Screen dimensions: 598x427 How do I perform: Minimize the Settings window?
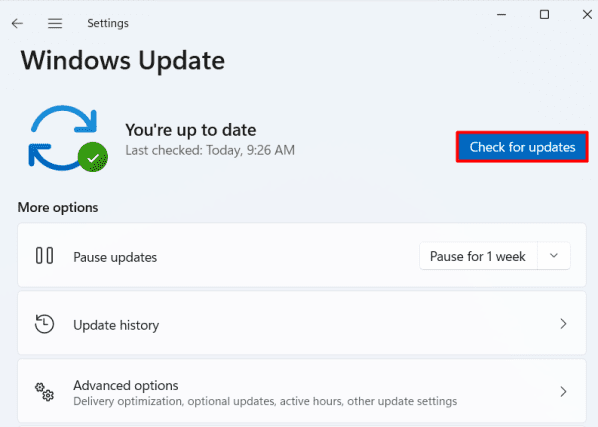pyautogui.click(x=502, y=14)
